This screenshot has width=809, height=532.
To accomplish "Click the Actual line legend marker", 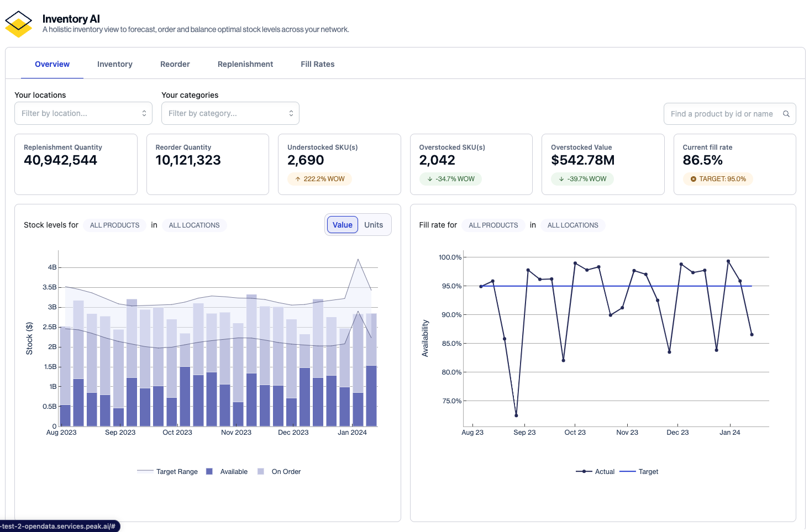I will pyautogui.click(x=584, y=472).
